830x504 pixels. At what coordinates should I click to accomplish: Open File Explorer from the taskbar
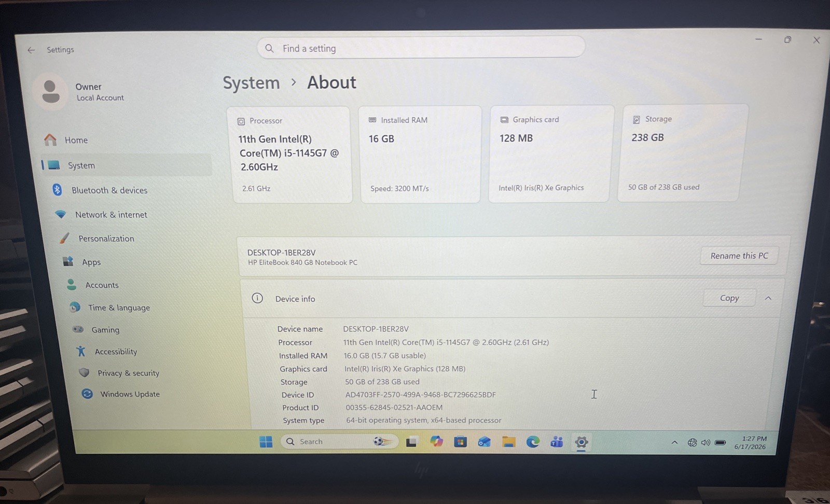[x=508, y=442]
